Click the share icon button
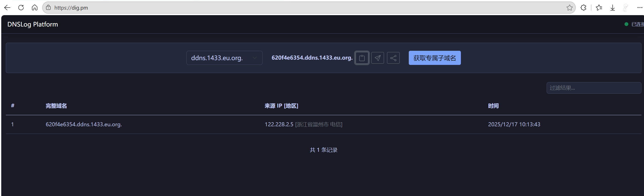The width and height of the screenshot is (644, 196). coord(393,58)
